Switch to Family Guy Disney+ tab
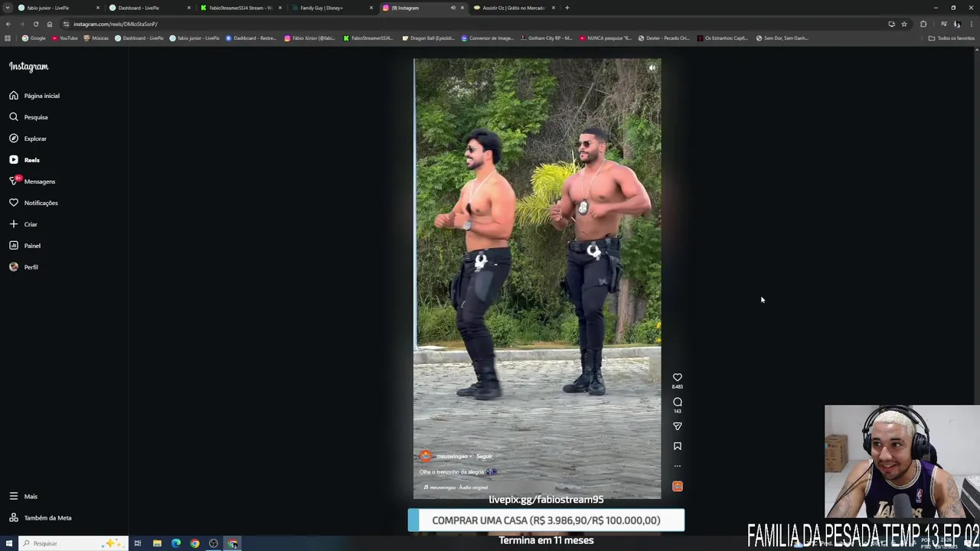 (x=332, y=8)
